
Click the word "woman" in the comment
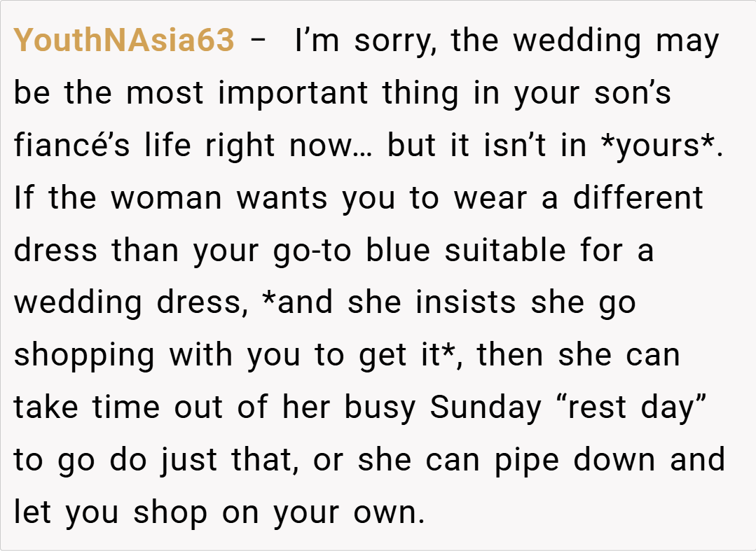(168, 198)
